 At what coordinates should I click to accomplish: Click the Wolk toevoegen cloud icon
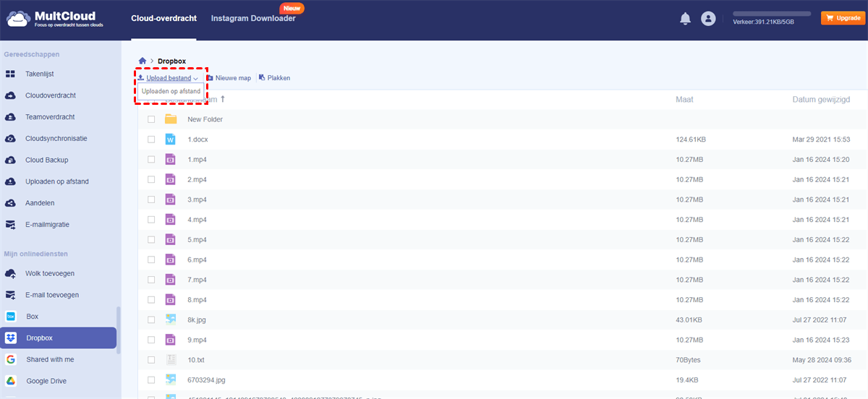point(11,273)
